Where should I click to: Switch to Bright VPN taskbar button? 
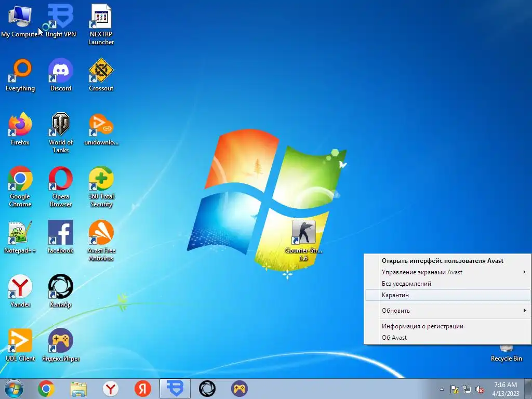click(x=175, y=389)
